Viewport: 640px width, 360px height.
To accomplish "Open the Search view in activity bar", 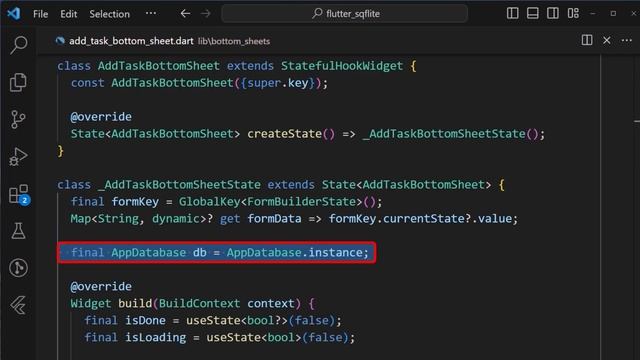I will point(18,44).
